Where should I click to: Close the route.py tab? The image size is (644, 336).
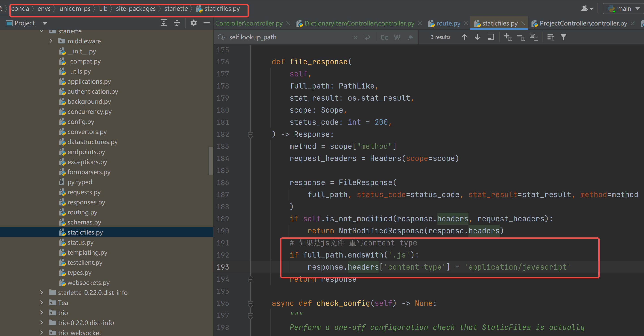[x=466, y=23]
